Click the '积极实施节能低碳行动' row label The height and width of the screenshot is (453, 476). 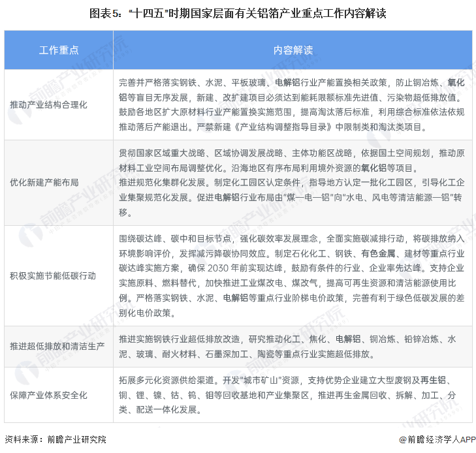[x=53, y=276]
